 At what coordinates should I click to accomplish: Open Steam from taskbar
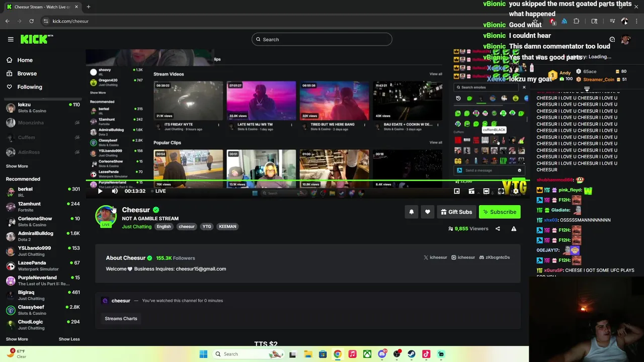pyautogui.click(x=412, y=354)
